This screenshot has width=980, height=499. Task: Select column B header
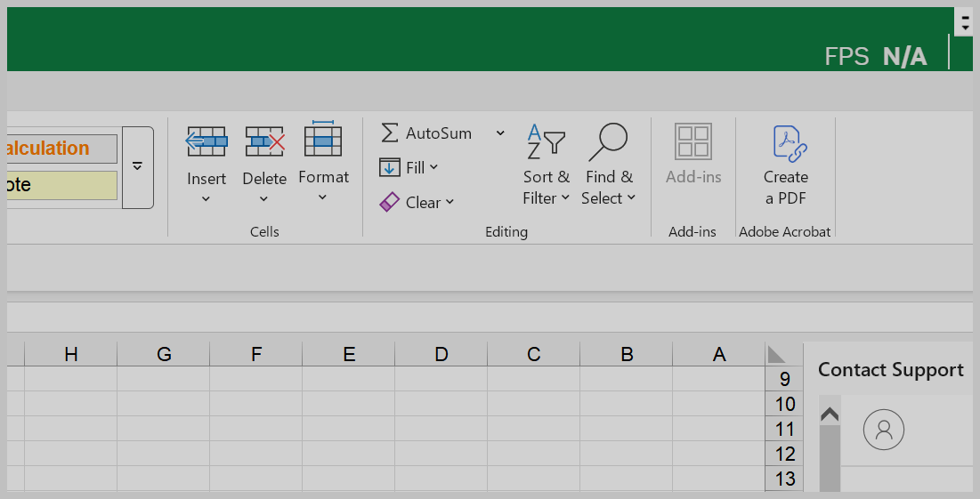coord(627,354)
